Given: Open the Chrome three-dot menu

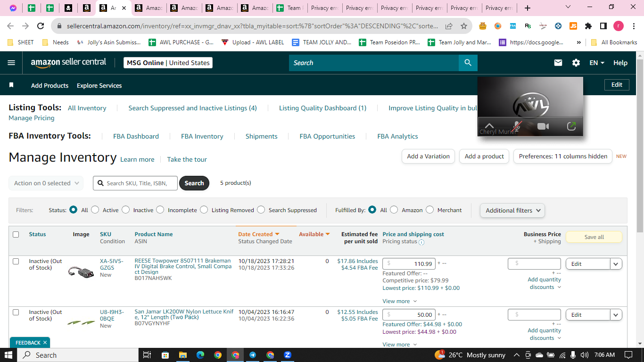Looking at the screenshot, I should click(634, 26).
